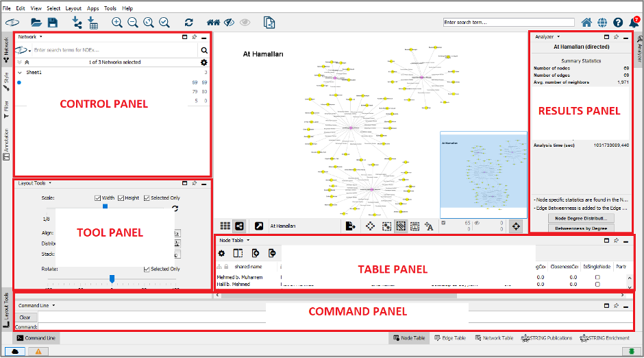Viewport: 644px width, 358px height.
Task: Click the NDEx search terms field
Action: tap(115, 50)
